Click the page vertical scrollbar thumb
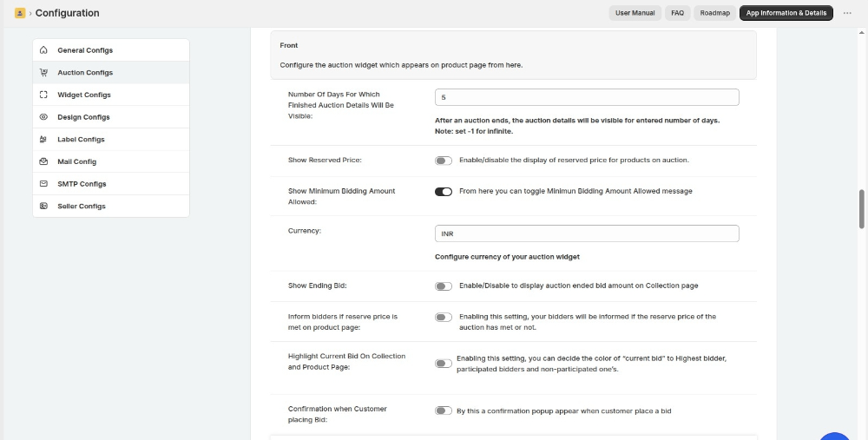This screenshot has height=440, width=868. click(x=861, y=209)
